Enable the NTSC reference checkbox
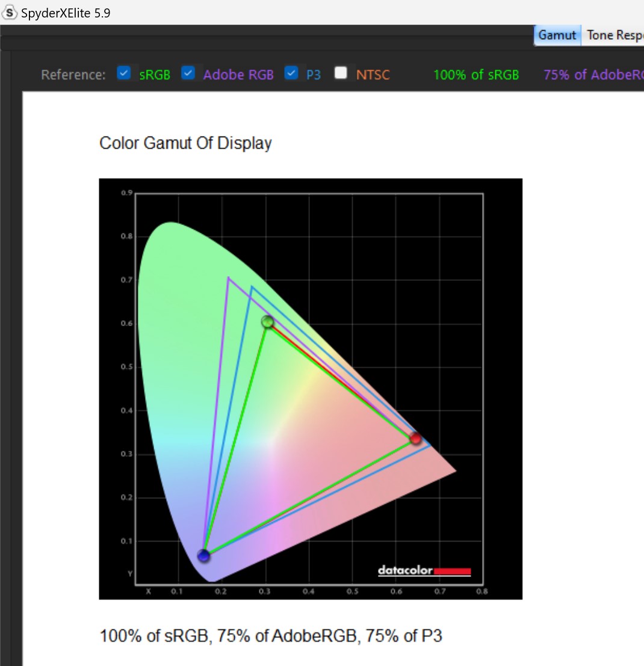Screen dimensions: 644x666 click(x=341, y=73)
